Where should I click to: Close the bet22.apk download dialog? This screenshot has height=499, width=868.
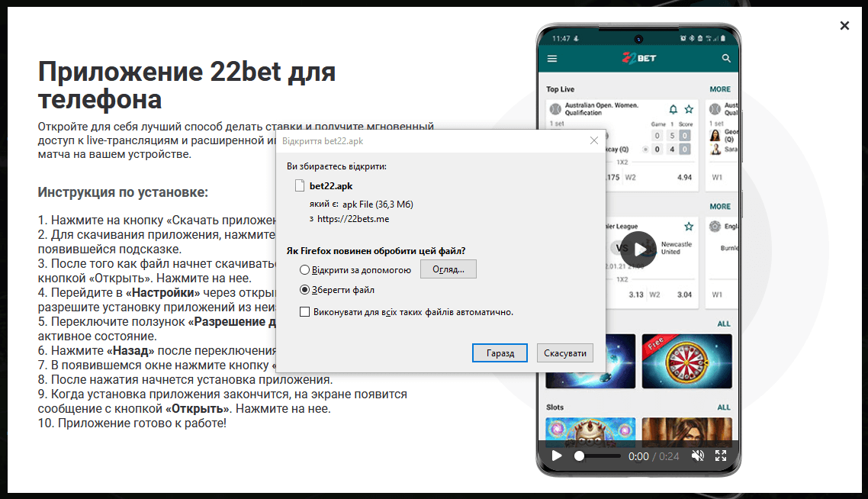(594, 140)
